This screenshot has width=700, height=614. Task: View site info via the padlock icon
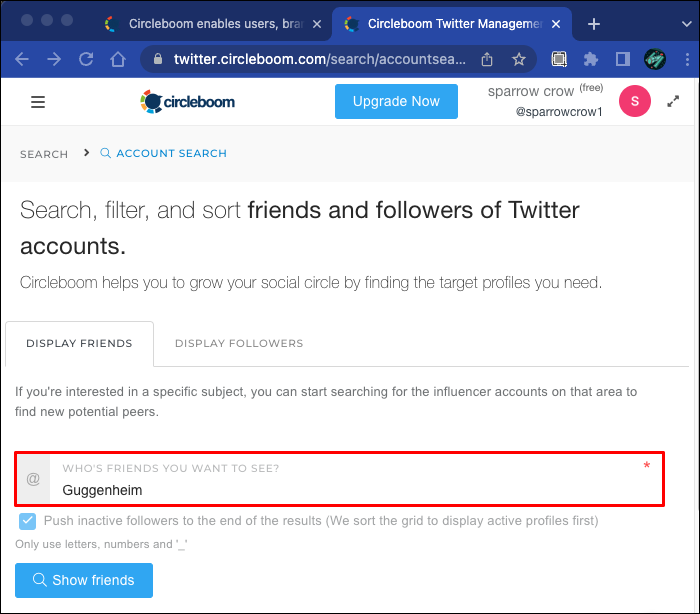coord(158,59)
